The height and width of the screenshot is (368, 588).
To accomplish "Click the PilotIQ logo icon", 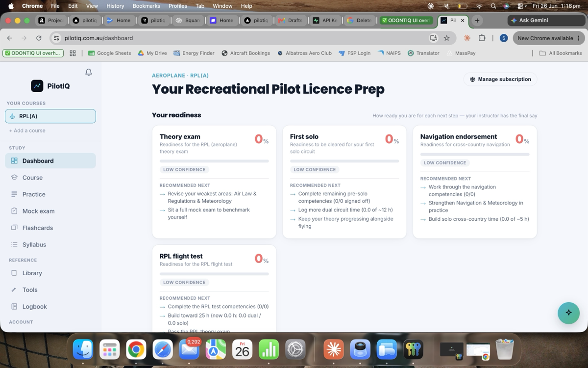I will click(37, 86).
